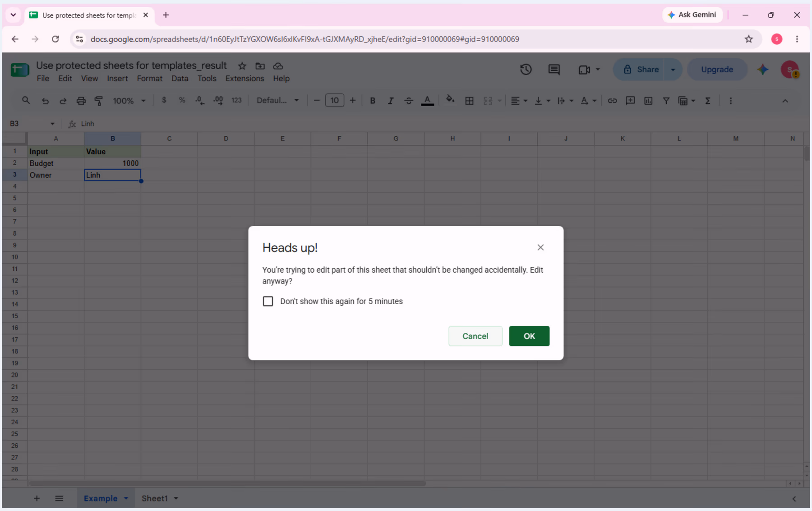Apply currency format dollar icon
Image resolution: width=812 pixels, height=511 pixels.
[x=164, y=100]
